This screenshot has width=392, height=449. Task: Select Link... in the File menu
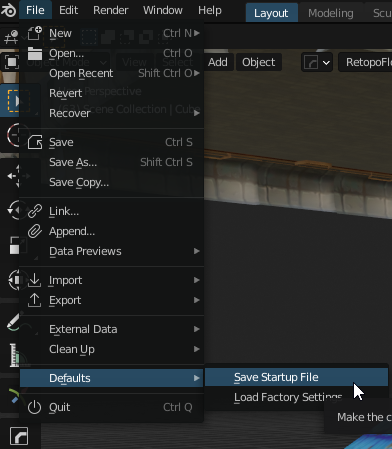coord(112,211)
